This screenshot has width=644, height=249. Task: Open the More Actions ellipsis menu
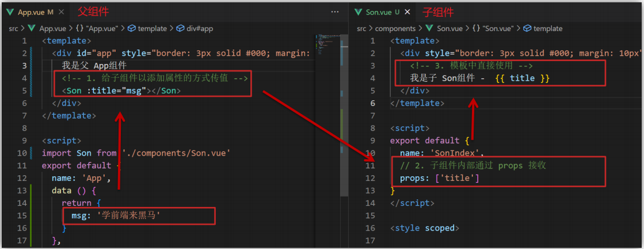[335, 12]
